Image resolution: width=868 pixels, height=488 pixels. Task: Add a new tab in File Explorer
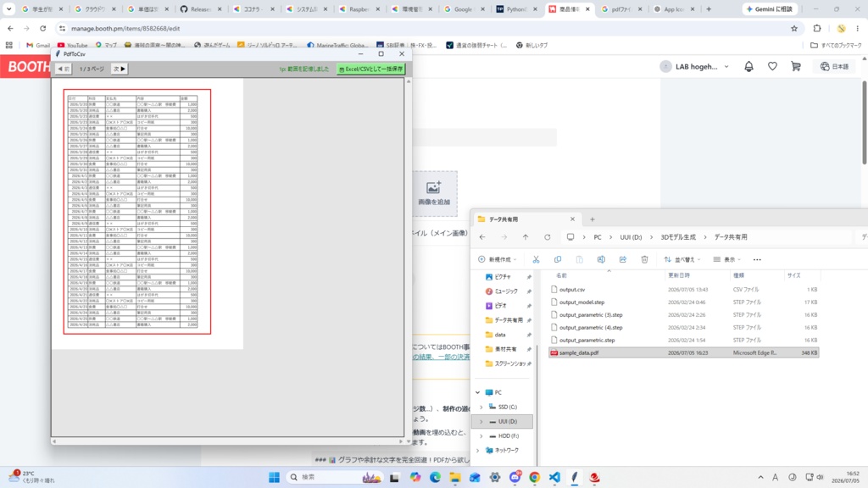[593, 219]
